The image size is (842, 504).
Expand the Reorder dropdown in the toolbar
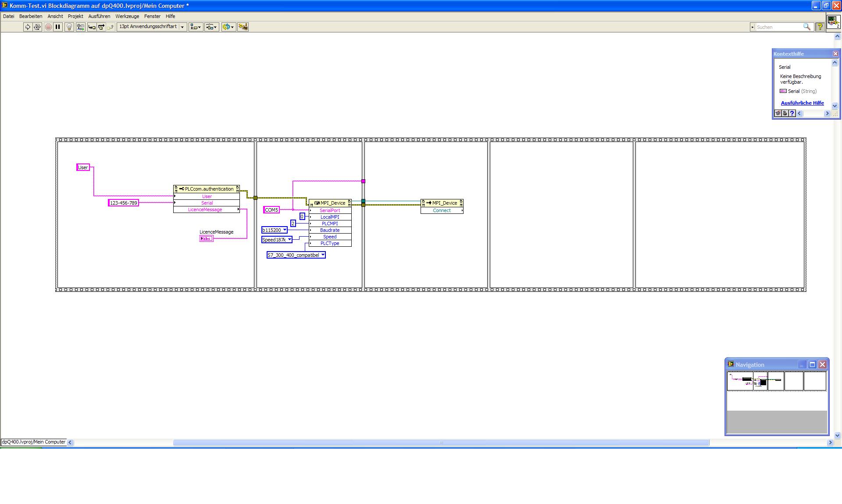[x=228, y=27]
